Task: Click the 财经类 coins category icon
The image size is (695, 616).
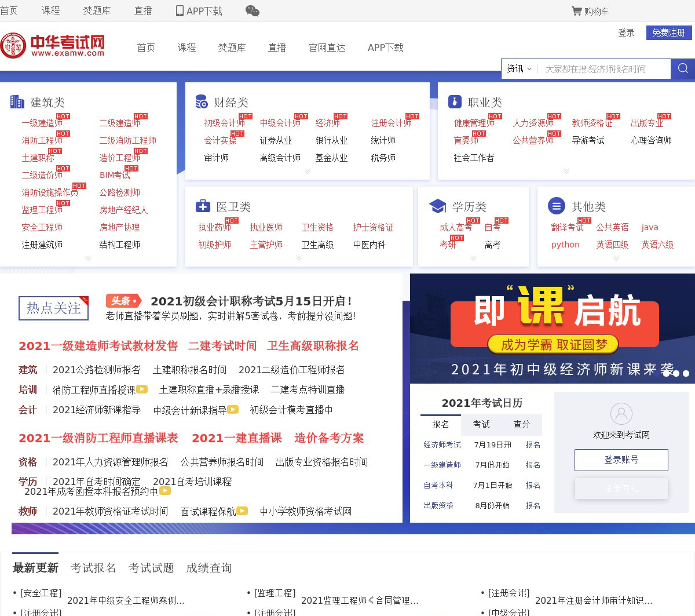Action: click(x=202, y=102)
